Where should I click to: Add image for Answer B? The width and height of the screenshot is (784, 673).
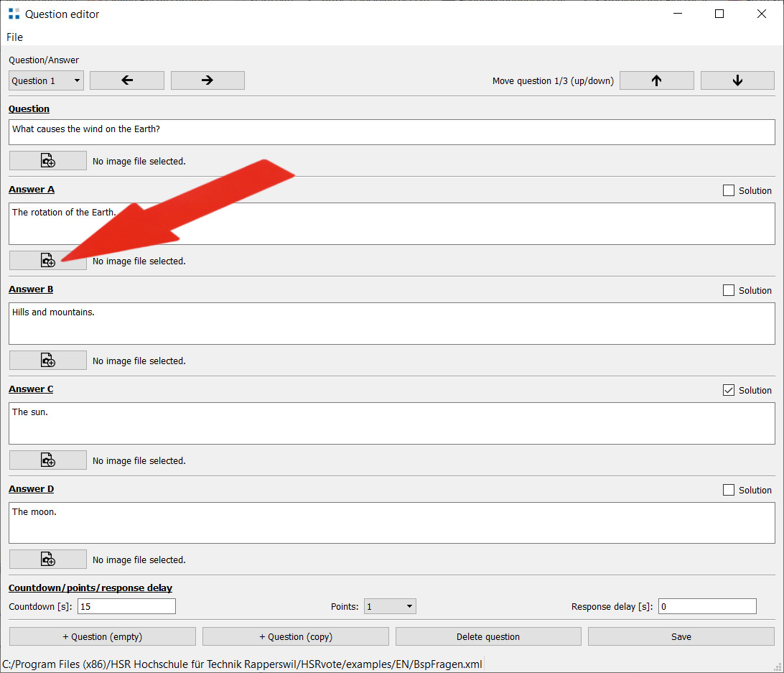click(47, 361)
